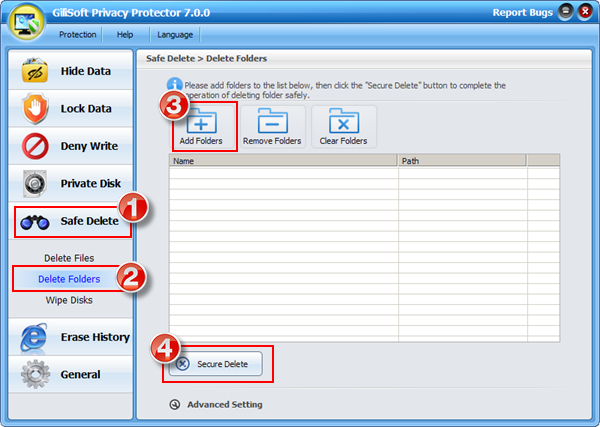Select Wipe Disks submenu item
Viewport: 600px width, 427px height.
tap(69, 300)
